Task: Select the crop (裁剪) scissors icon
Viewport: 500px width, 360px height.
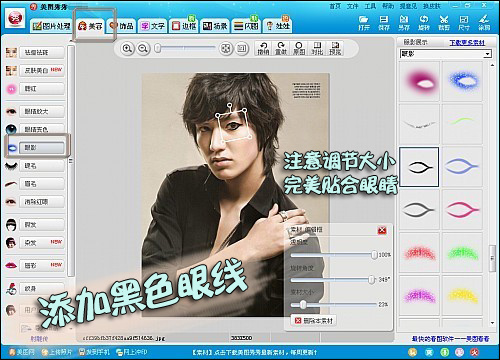Action: 444,23
